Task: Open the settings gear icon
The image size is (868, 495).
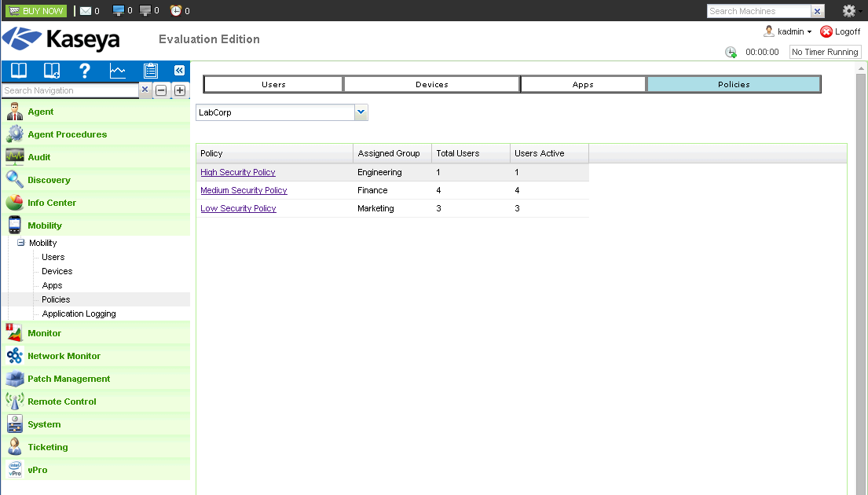Action: pos(848,10)
